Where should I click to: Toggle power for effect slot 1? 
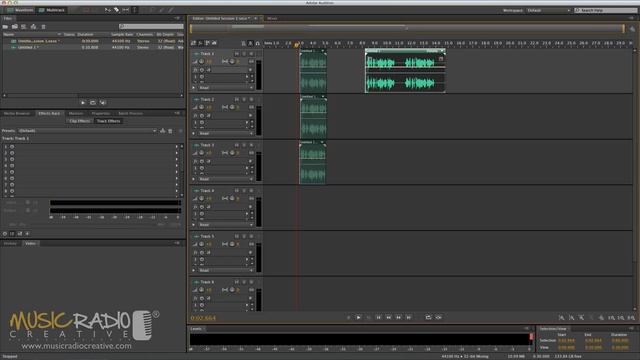click(12, 147)
